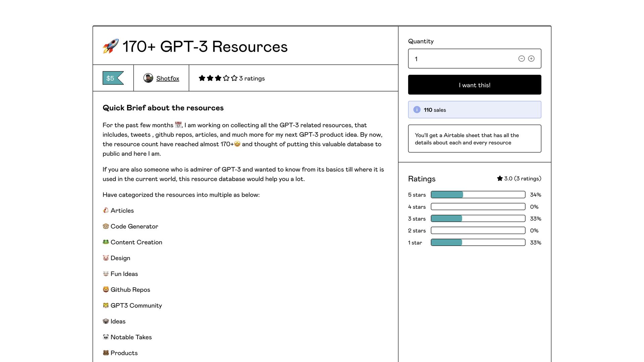Screen dimensions: 644x362
Task: Click the 3 ratings label in the header
Action: [252, 78]
